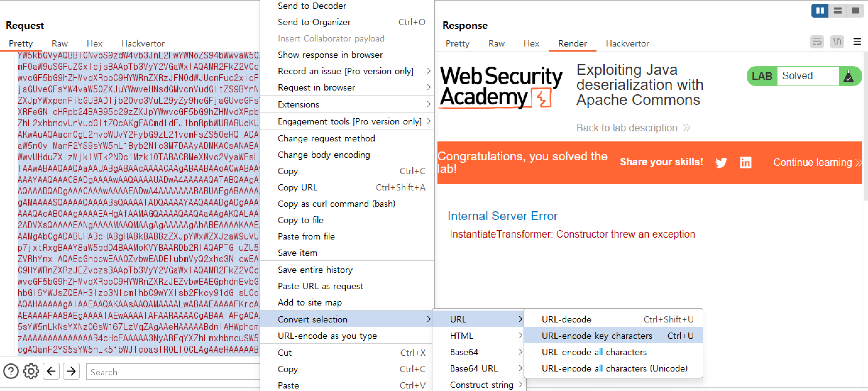Switch Response view to Raw tab
This screenshot has width=868, height=391.
tap(496, 43)
